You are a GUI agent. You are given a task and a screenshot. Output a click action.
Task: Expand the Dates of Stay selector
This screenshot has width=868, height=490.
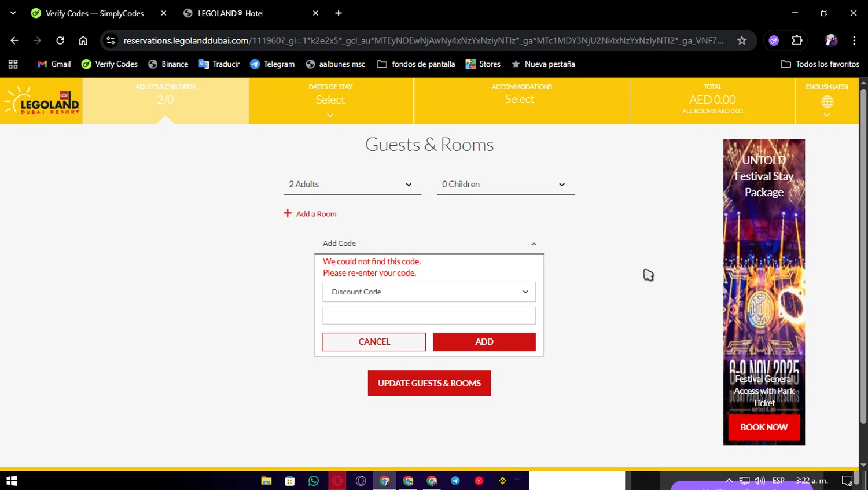[x=330, y=101]
